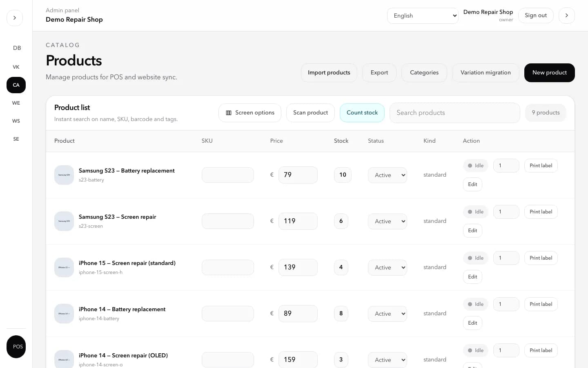Click label quantity field for iPhone 14 Battery replacement
588x368 pixels.
[506, 304]
